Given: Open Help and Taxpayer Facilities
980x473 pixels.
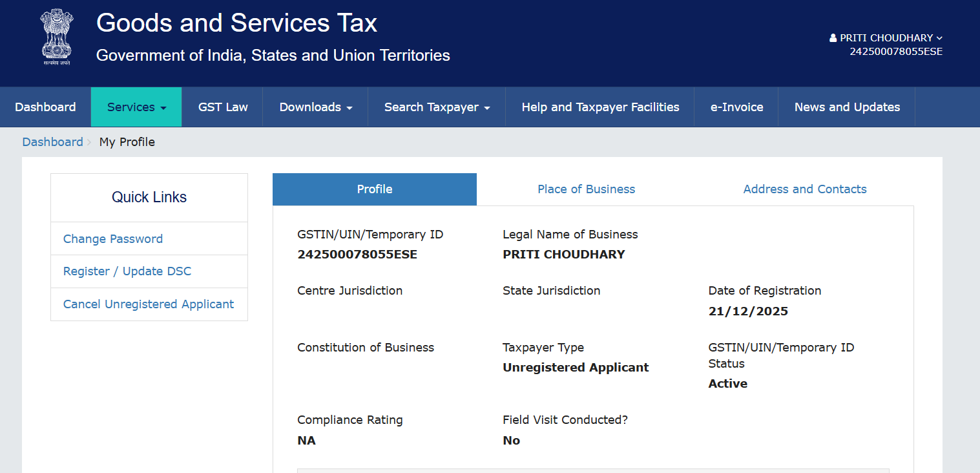Looking at the screenshot, I should 600,107.
